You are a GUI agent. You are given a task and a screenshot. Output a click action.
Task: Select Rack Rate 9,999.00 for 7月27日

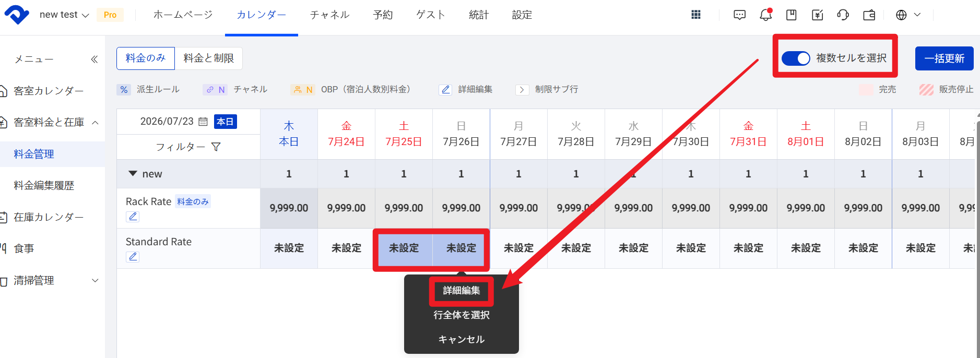[x=518, y=208]
